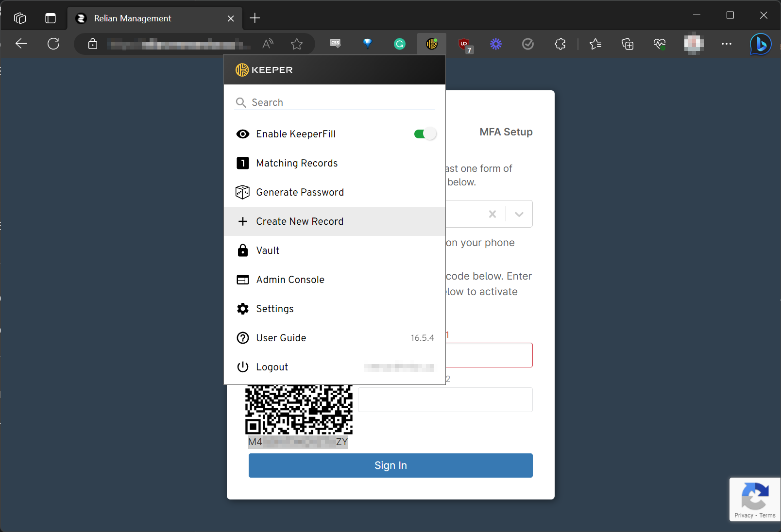Open the Bing Copilot sidebar button
This screenshot has width=781, height=532.
click(760, 44)
